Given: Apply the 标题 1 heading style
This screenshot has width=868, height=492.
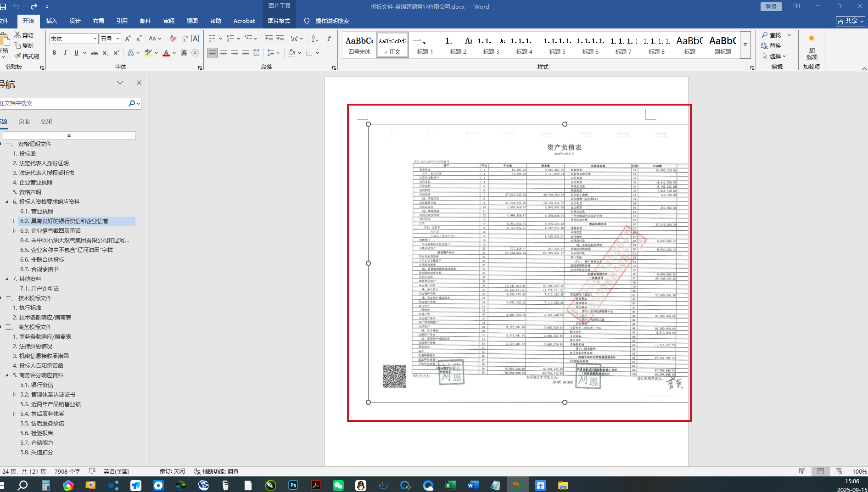Looking at the screenshot, I should click(425, 45).
